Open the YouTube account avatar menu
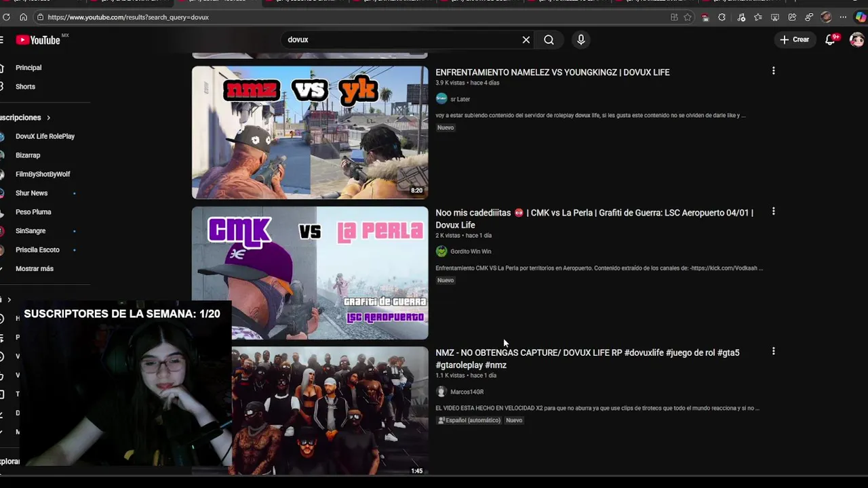 857,40
